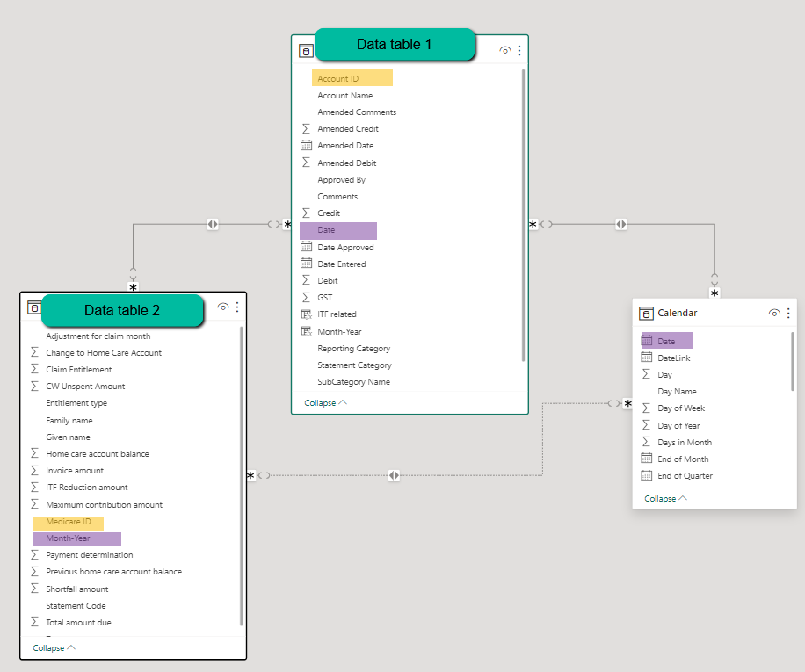Select the Statement Category field
The height and width of the screenshot is (672, 805).
(x=354, y=365)
